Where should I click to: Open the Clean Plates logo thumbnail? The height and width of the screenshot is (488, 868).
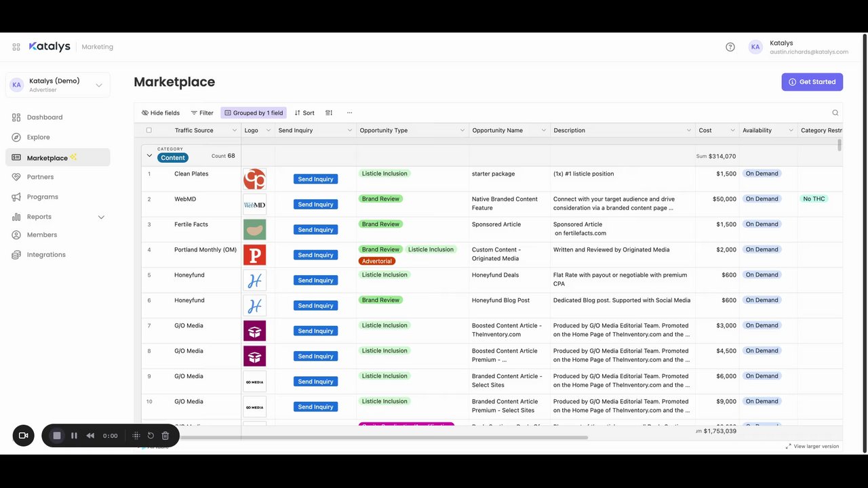pyautogui.click(x=255, y=179)
